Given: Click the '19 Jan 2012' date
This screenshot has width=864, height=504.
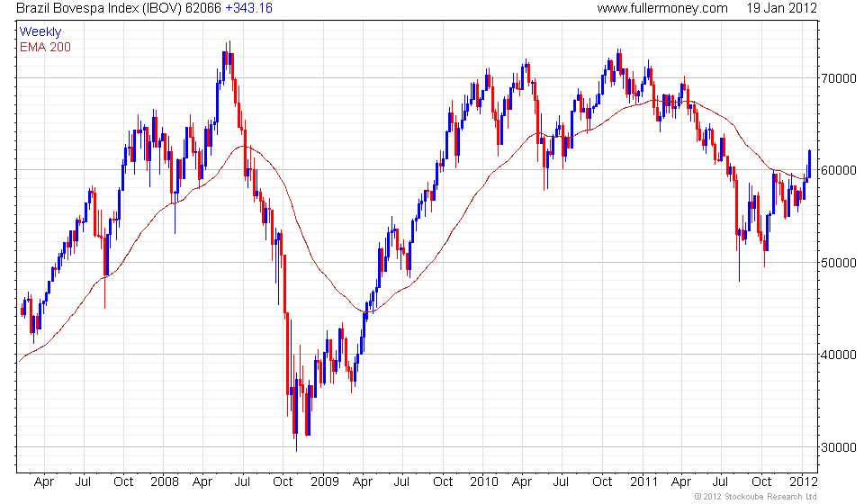Looking at the screenshot, I should click(781, 8).
